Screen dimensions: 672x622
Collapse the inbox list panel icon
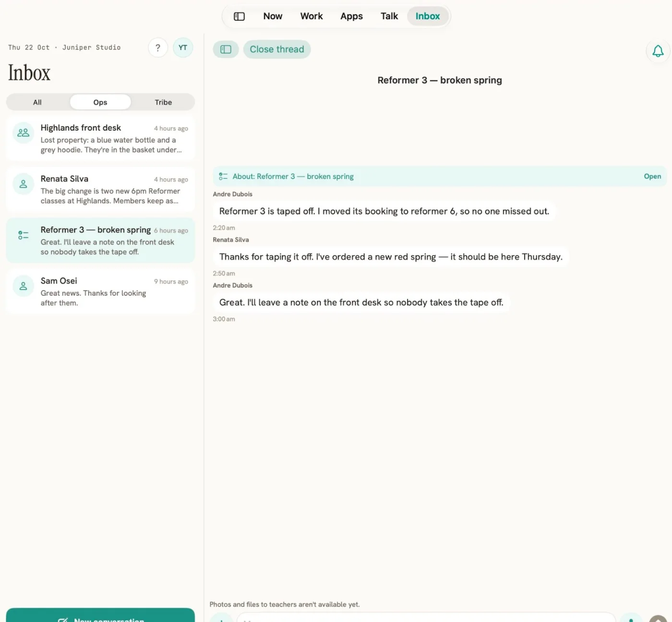coord(226,49)
